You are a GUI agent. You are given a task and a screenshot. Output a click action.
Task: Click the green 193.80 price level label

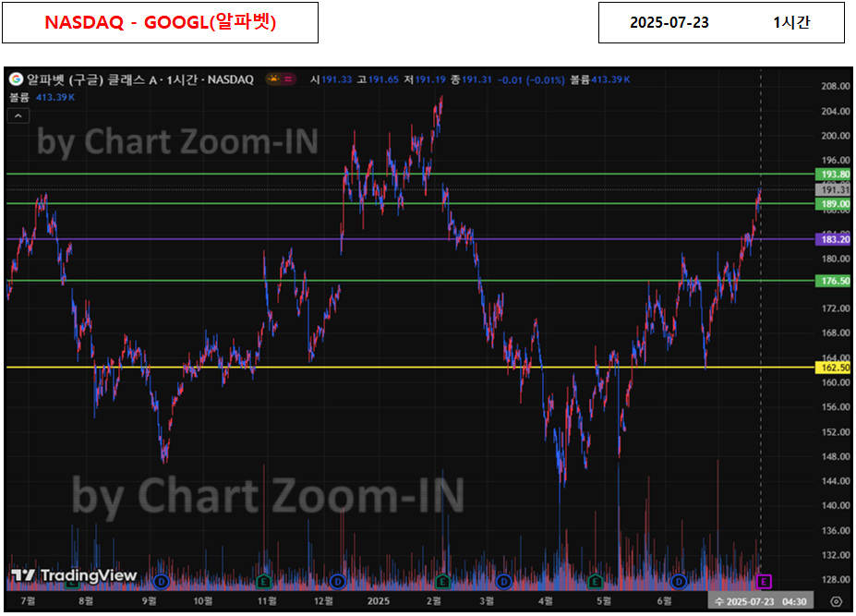(833, 175)
